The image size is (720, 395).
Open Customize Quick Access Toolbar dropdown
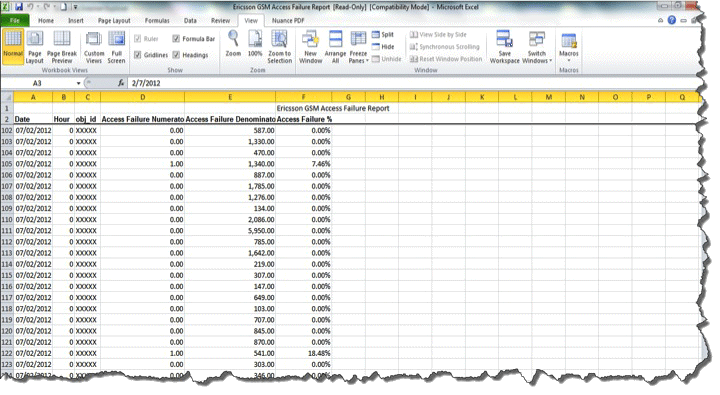coord(75,7)
